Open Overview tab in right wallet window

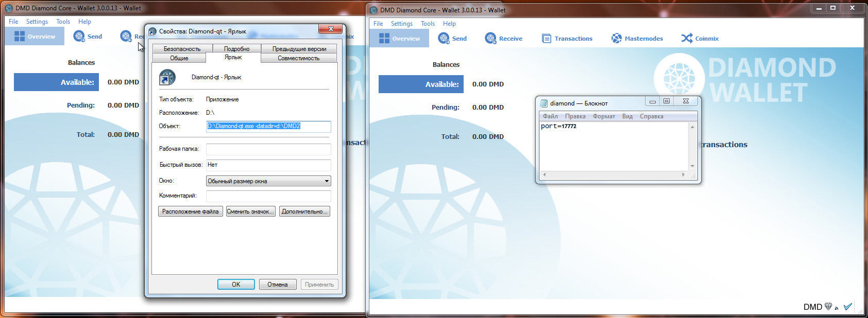[x=399, y=39]
